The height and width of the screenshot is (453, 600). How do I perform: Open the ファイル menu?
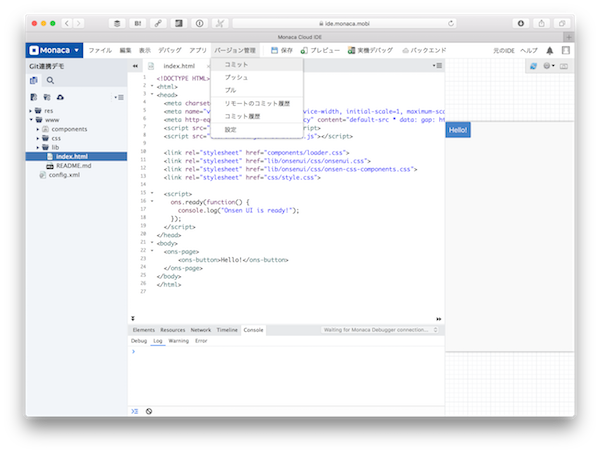[100, 50]
